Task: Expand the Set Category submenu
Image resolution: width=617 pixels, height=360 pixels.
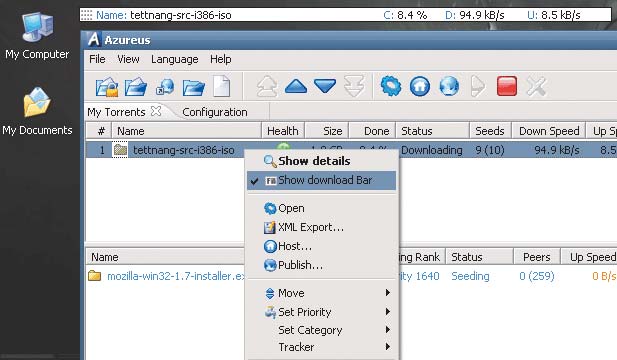Action: [x=321, y=330]
